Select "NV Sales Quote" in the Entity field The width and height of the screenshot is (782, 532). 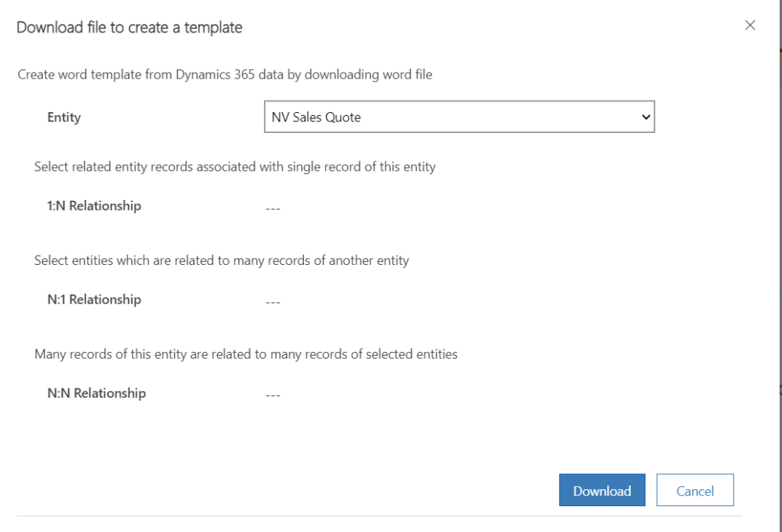pyautogui.click(x=458, y=116)
